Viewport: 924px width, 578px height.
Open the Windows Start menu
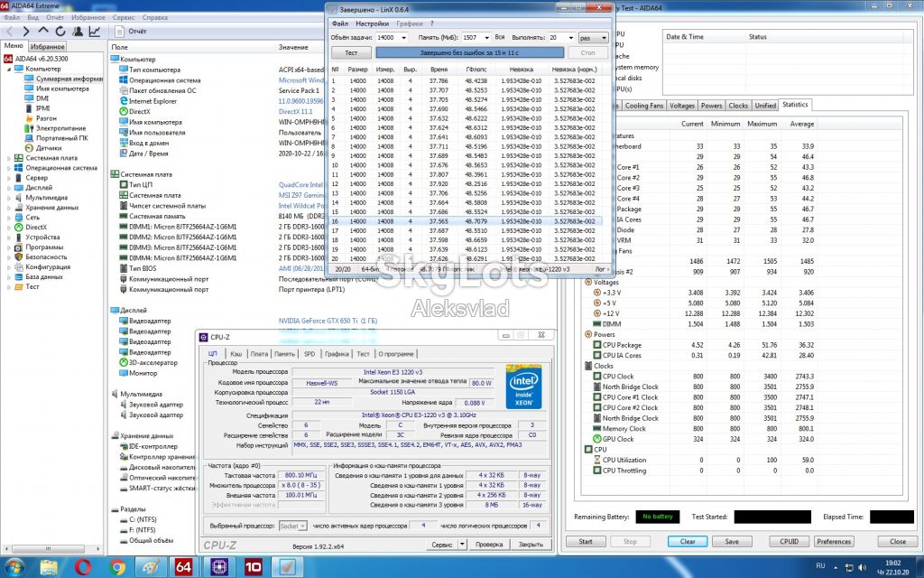click(14, 567)
